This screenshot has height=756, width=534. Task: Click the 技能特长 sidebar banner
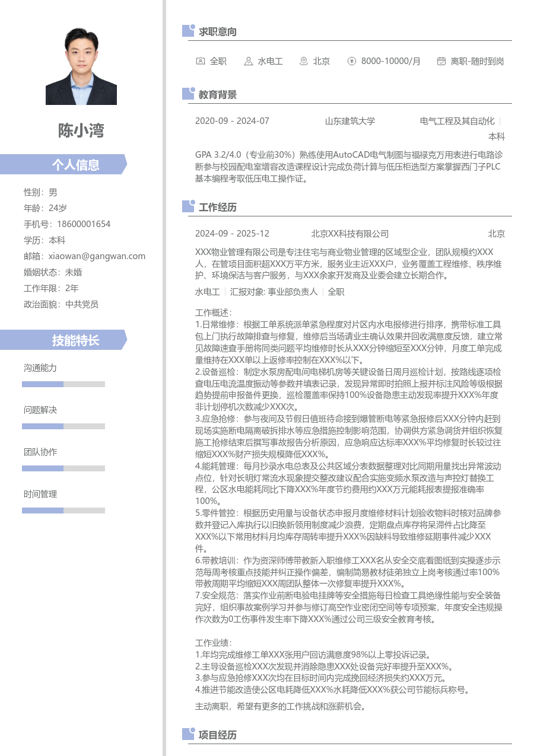(63, 340)
